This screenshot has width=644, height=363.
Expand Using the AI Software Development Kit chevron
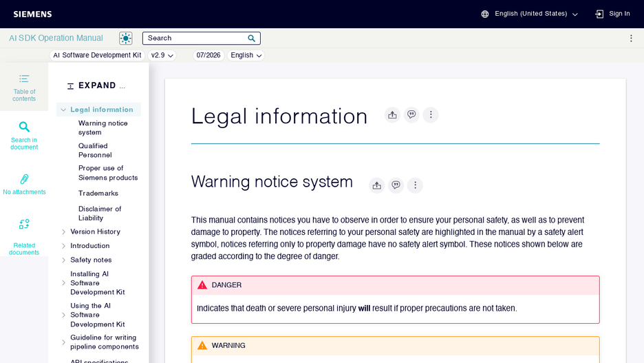tap(63, 315)
